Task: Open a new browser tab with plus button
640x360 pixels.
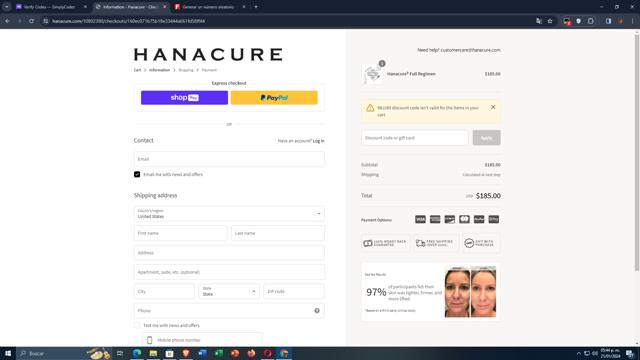Action: 256,7
